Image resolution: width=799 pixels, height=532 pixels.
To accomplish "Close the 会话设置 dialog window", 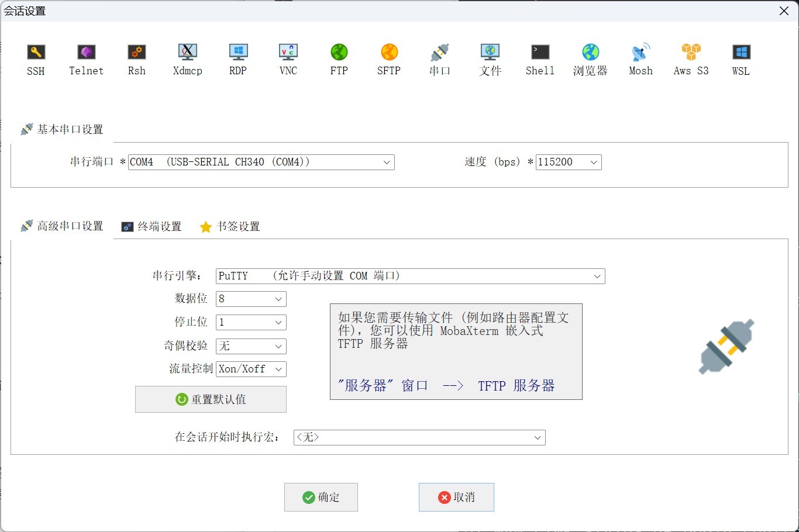I will [x=784, y=11].
